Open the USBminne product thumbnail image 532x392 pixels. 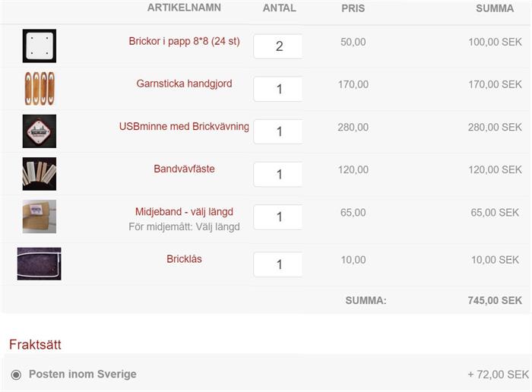click(40, 131)
